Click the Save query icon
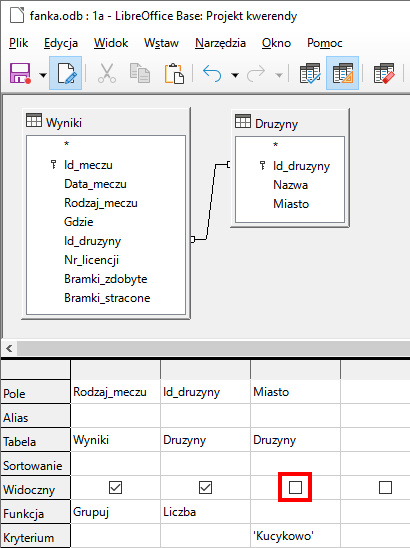Viewport: 410px width, 548px height. (20, 73)
